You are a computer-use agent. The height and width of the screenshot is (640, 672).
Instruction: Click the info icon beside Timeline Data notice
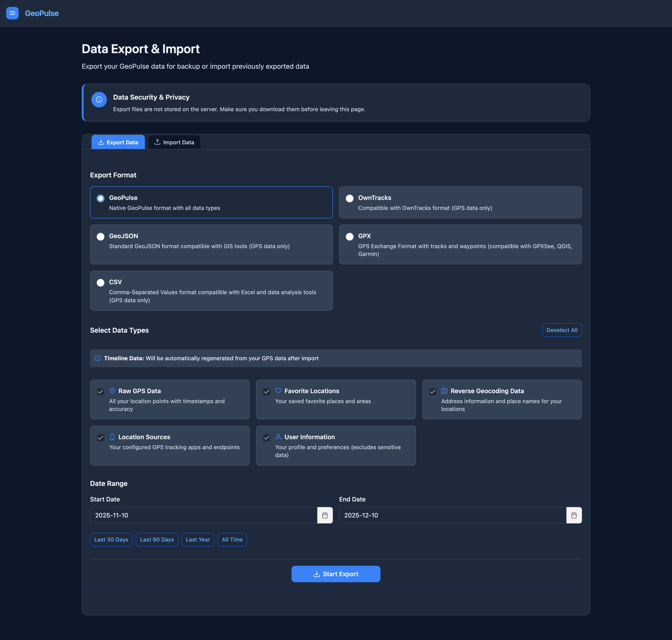(98, 358)
